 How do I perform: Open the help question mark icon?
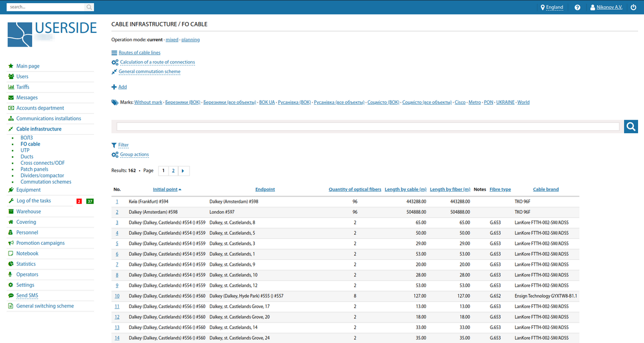(x=577, y=8)
